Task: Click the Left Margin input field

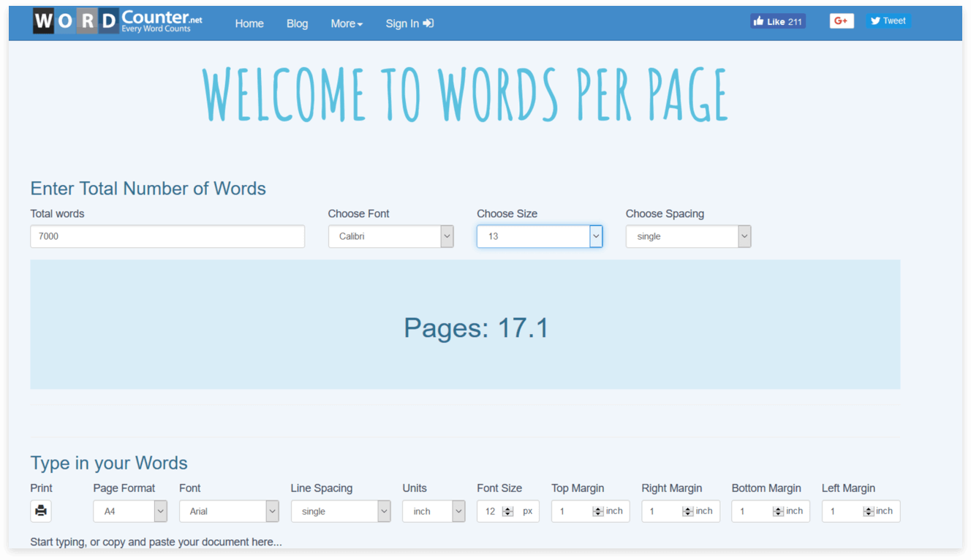Action: tap(847, 511)
